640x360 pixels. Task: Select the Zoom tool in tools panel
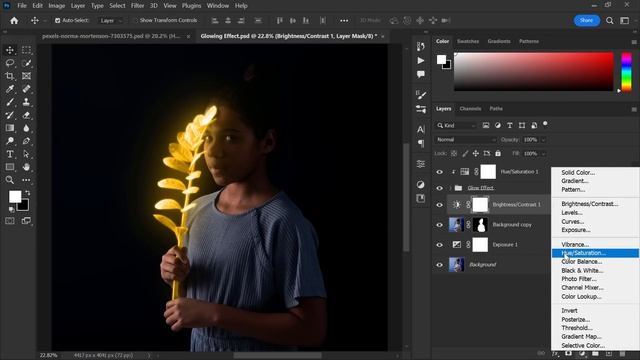point(10,180)
